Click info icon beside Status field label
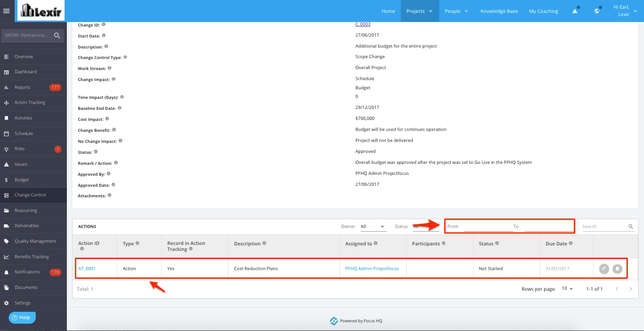The height and width of the screenshot is (331, 644). (x=96, y=152)
